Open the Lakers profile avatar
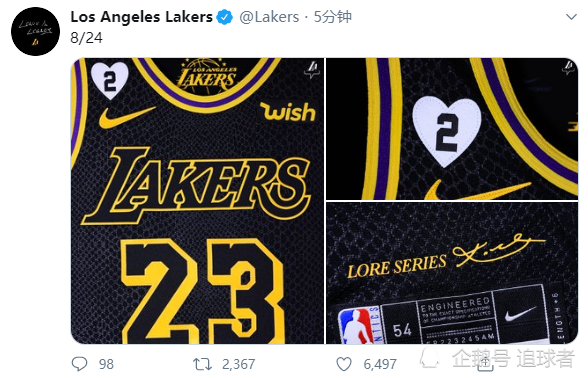The width and height of the screenshot is (588, 378). [x=36, y=31]
